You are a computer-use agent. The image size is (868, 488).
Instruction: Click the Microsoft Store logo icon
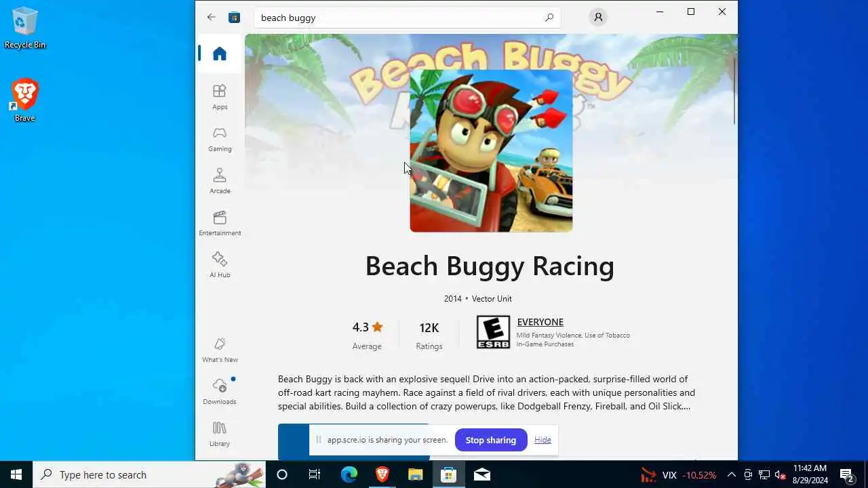tap(234, 18)
